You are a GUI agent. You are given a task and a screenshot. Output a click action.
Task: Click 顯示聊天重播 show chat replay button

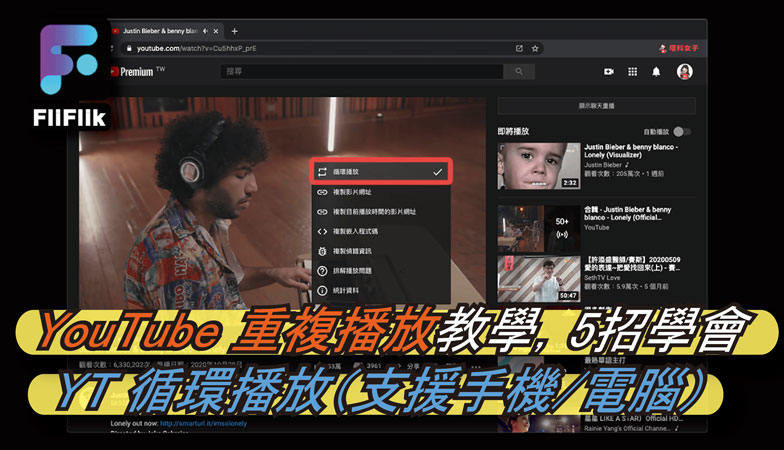tap(596, 106)
